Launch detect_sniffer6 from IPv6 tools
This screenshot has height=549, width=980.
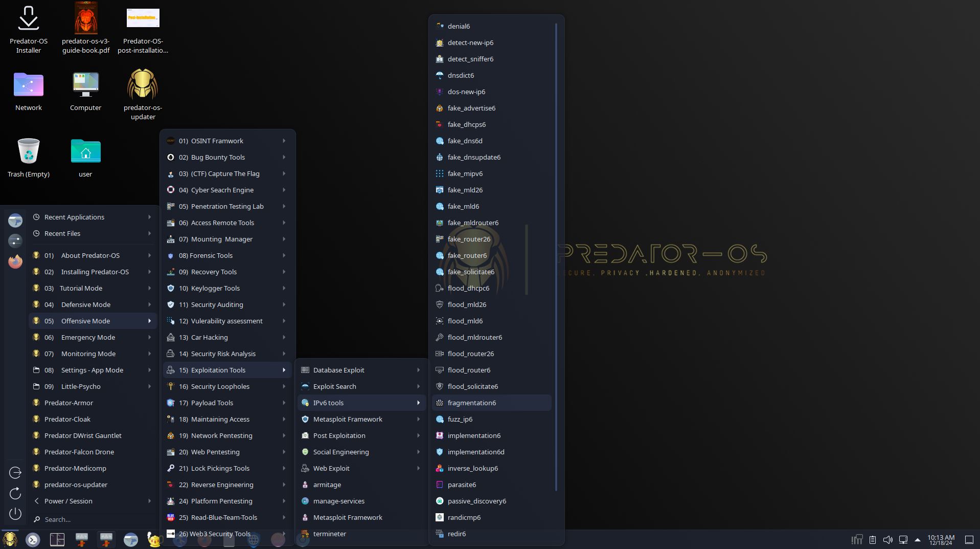492,59
